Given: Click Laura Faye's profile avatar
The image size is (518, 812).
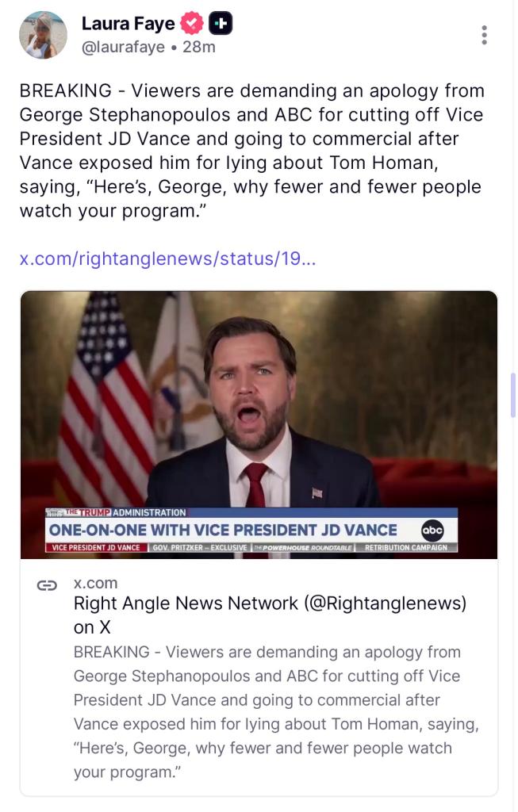Looking at the screenshot, I should point(43,35).
